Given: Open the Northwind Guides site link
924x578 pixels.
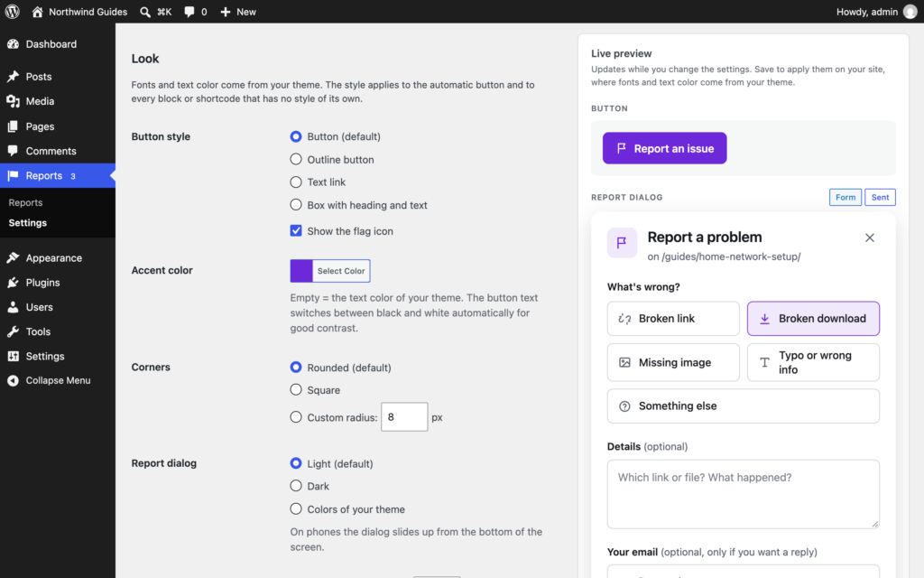Looking at the screenshot, I should 88,12.
